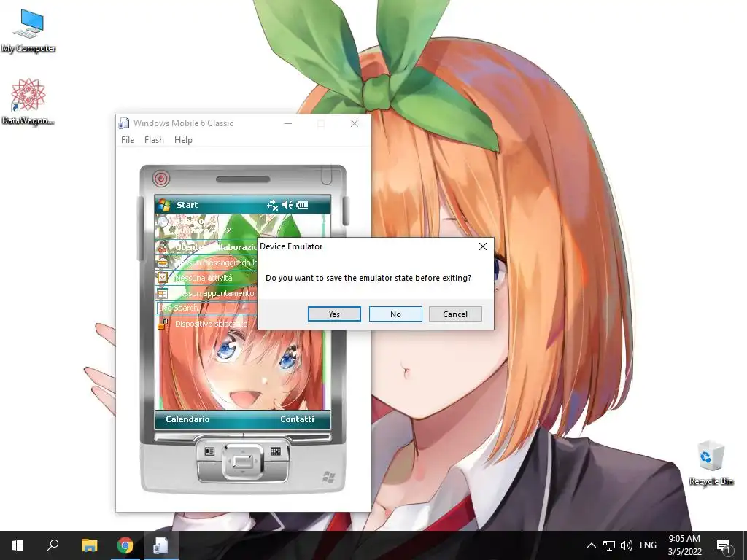Expand hidden system tray icons chevron
747x560 pixels.
point(591,545)
